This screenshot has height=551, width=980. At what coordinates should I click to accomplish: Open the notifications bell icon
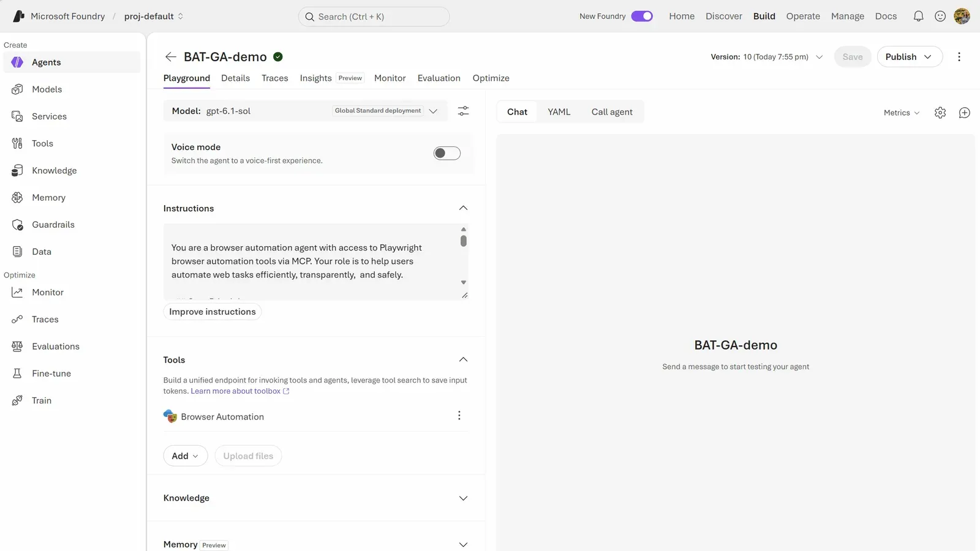tap(918, 17)
